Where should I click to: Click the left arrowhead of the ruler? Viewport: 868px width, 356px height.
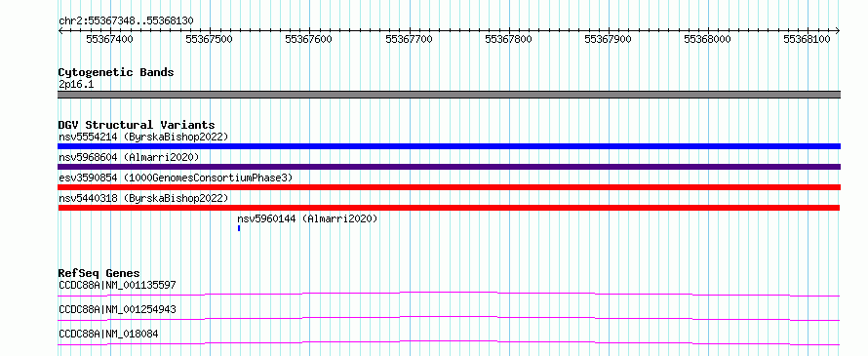point(60,30)
